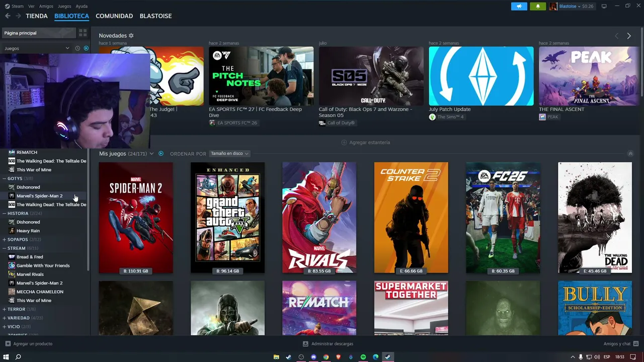644x362 pixels.
Task: Open Discord from the taskbar
Action: point(313,357)
